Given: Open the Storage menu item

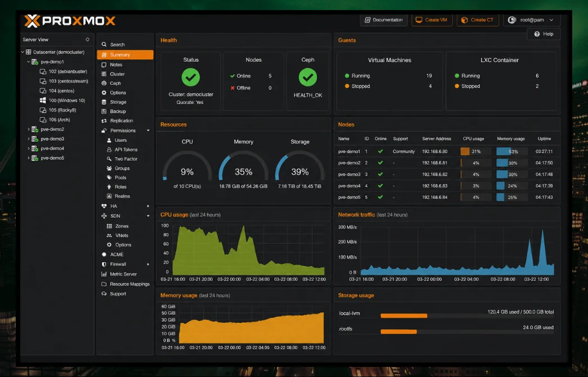Looking at the screenshot, I should pyautogui.click(x=125, y=102).
